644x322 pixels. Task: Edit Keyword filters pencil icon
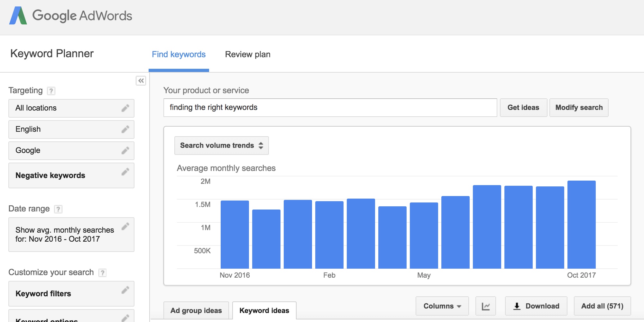pyautogui.click(x=125, y=290)
